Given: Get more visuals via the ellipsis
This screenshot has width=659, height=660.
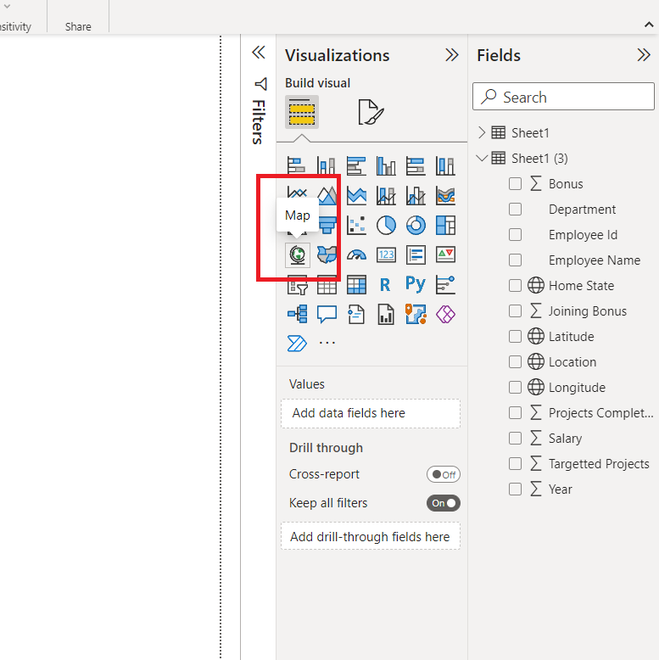Looking at the screenshot, I should [327, 343].
